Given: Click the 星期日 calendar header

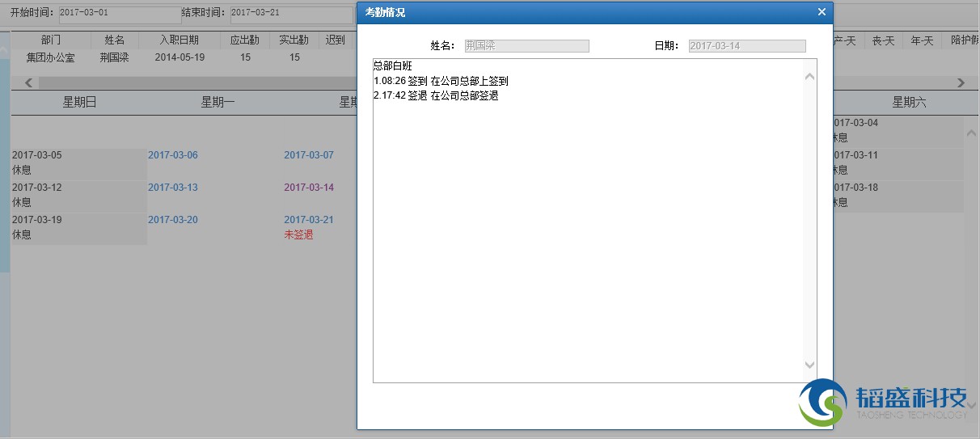Looking at the screenshot, I should pos(79,102).
